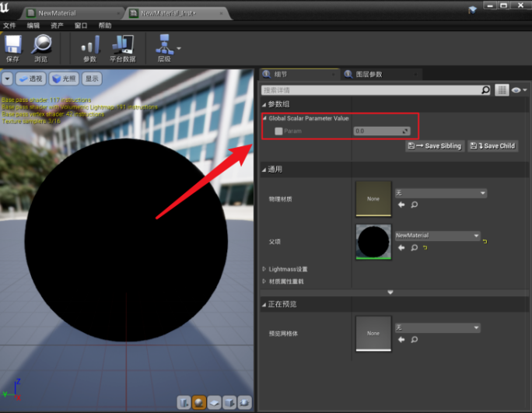Click the preview mesh None thumbnail
The width and height of the screenshot is (532, 413).
373,334
